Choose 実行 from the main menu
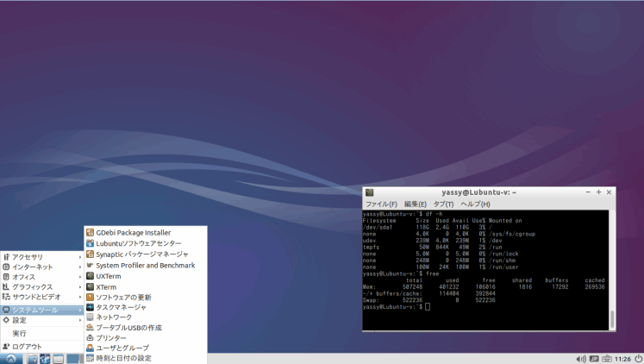 pyautogui.click(x=42, y=333)
